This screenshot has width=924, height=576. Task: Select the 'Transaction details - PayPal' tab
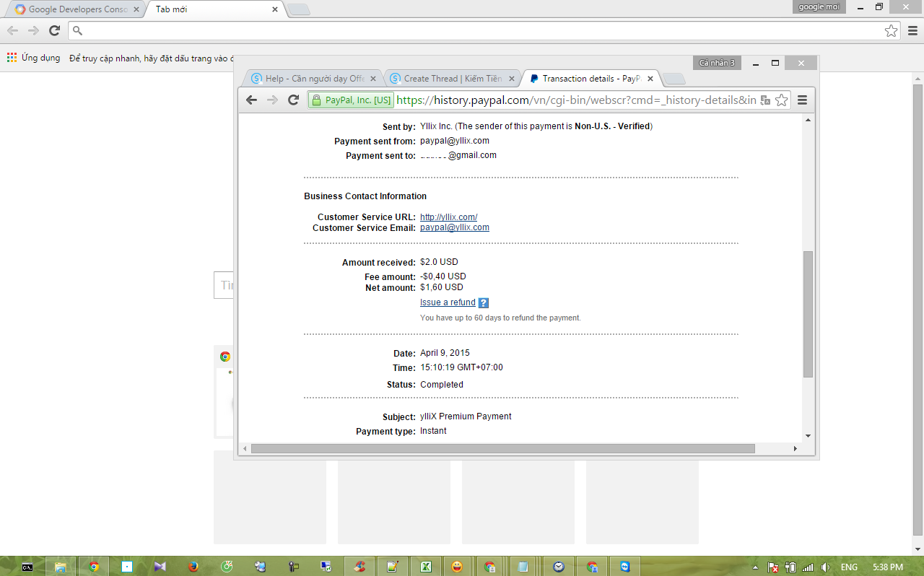pyautogui.click(x=591, y=79)
